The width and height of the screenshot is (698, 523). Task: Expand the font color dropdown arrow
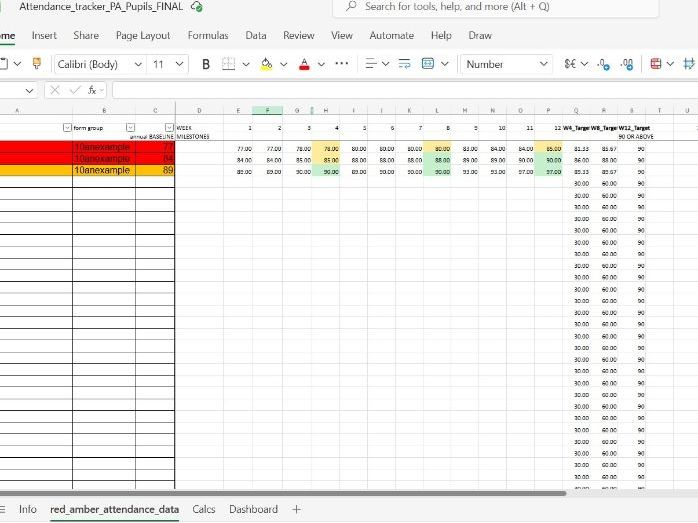point(321,64)
